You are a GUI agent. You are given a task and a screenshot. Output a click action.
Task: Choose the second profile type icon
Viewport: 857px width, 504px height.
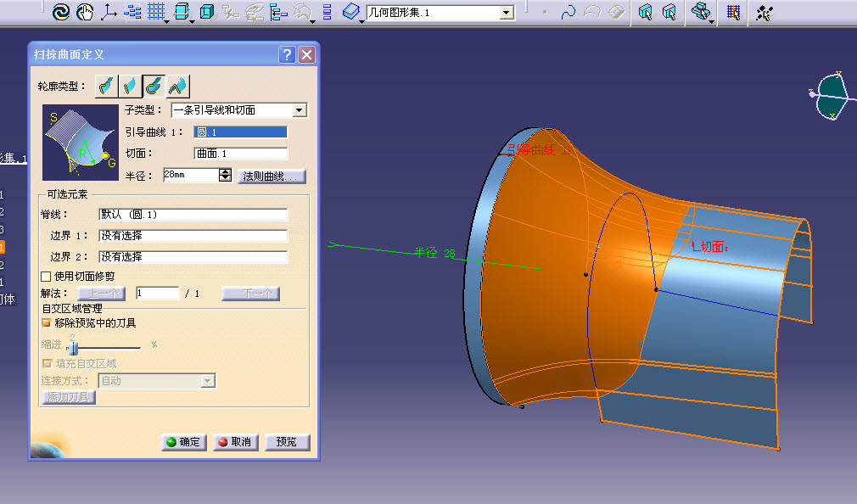130,87
